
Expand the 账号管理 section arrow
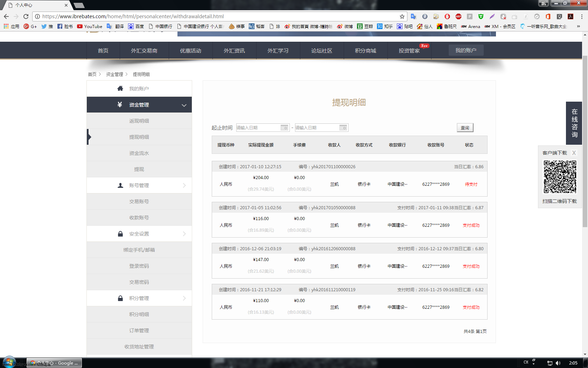pyautogui.click(x=184, y=185)
